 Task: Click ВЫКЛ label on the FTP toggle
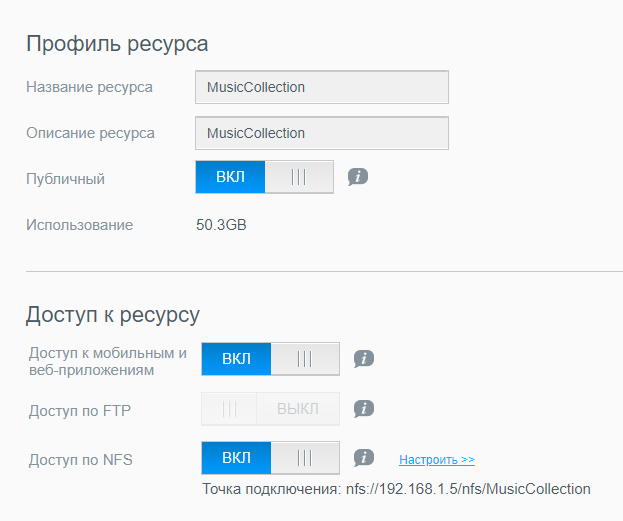click(x=298, y=409)
